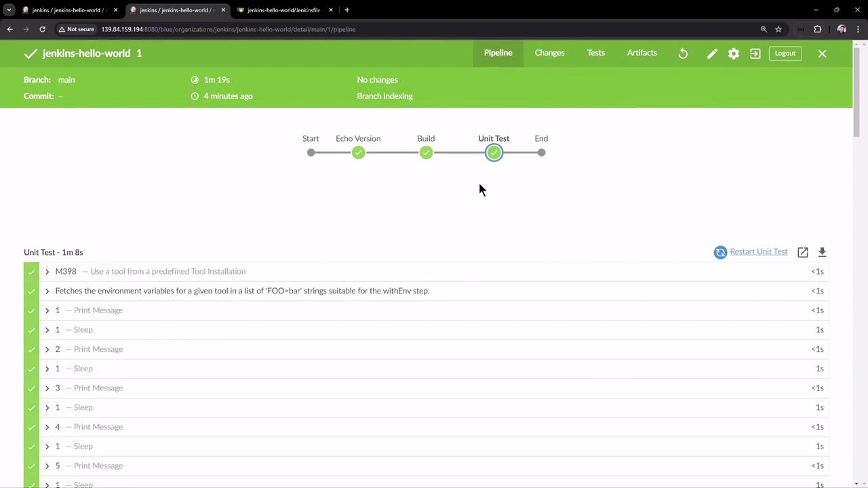Bookmark this page with the star icon
The image size is (868, 488).
pos(778,29)
